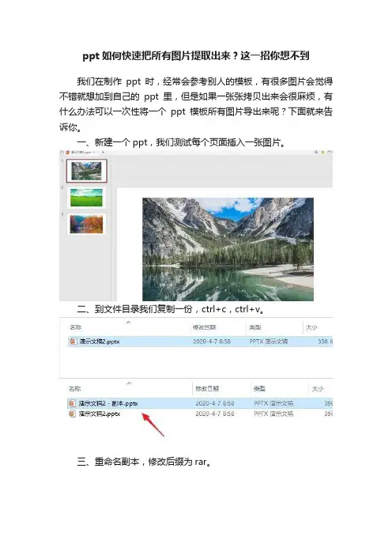Sort by the 类型 column header in the lower list

click(259, 389)
